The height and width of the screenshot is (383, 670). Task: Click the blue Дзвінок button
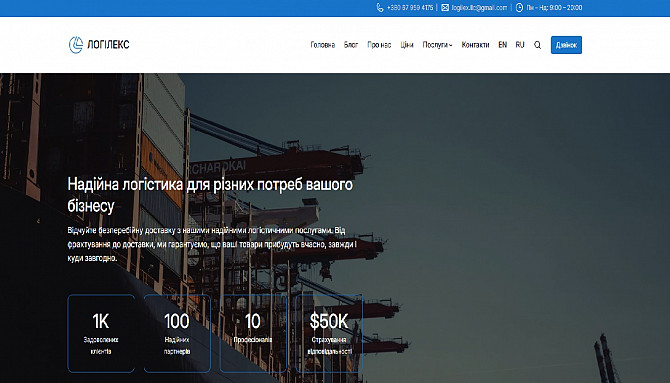[566, 45]
